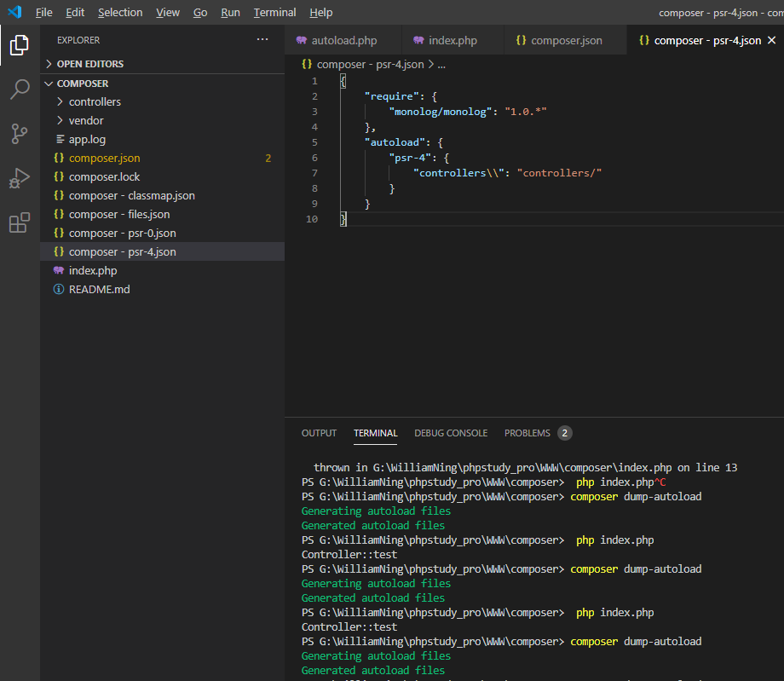This screenshot has height=681, width=784.
Task: Click the Explorer more actions ellipsis
Action: click(x=262, y=39)
